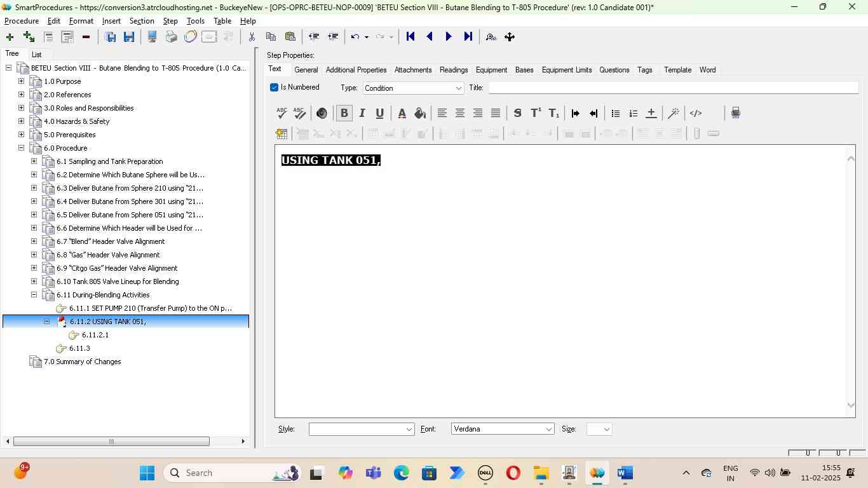This screenshot has width=868, height=488.
Task: Click the plus-minus symbol icon
Action: (651, 113)
